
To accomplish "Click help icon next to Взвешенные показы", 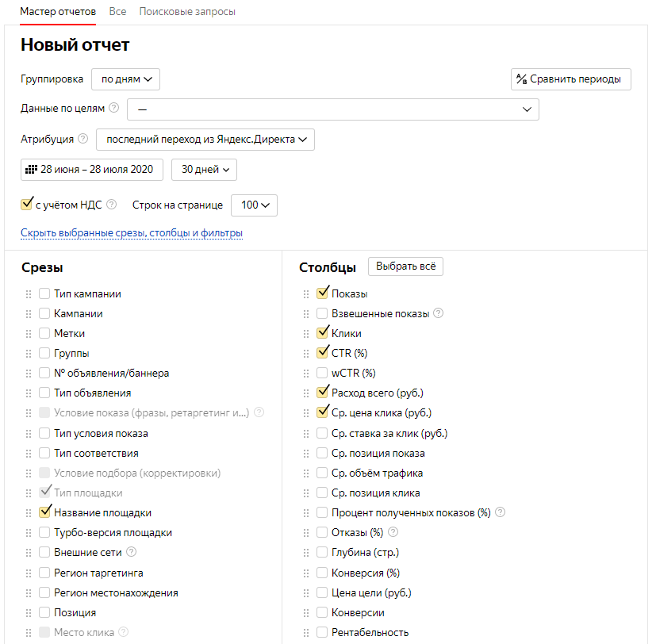I will [438, 312].
